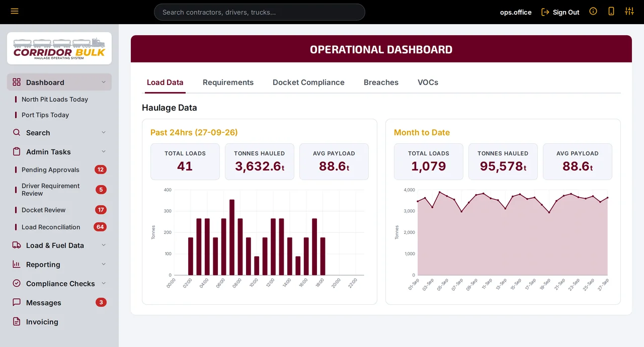Click the Past 24hrs (27-09-26) heading
The image size is (644, 347).
pos(194,132)
